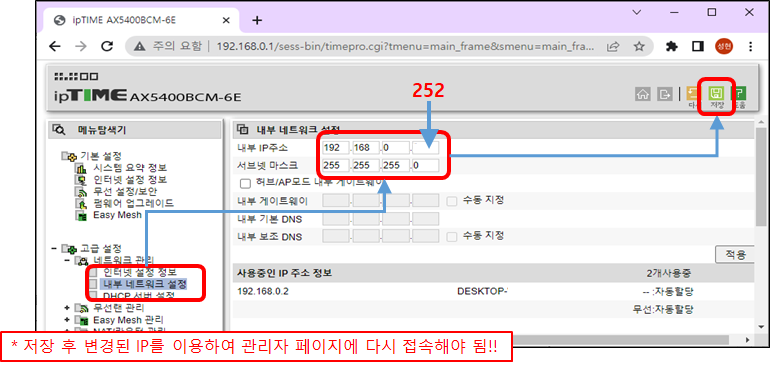
Task: Open 인터넷 설정 정보 under 네트워크 관리
Action: [140, 272]
